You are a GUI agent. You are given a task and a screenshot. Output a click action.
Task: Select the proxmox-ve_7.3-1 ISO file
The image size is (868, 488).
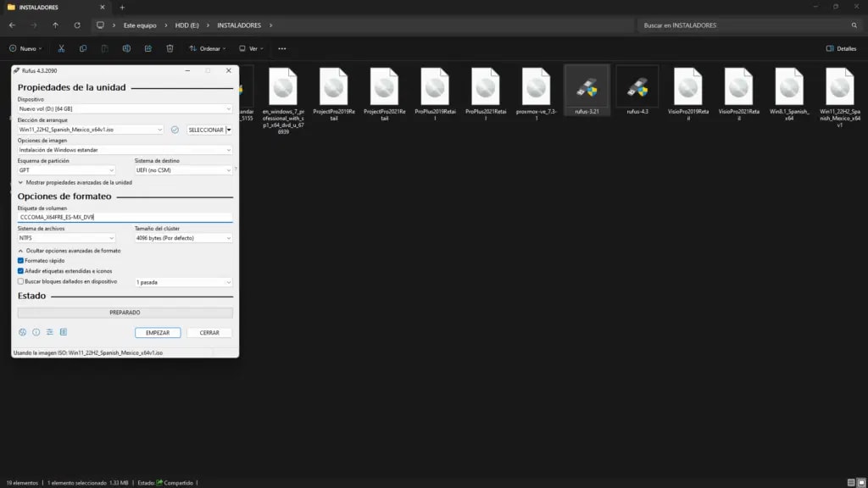pyautogui.click(x=536, y=94)
